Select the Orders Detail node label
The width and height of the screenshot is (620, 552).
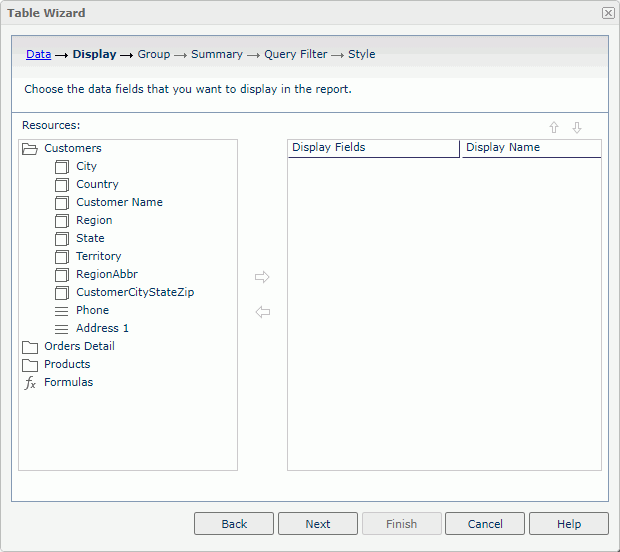tap(79, 346)
